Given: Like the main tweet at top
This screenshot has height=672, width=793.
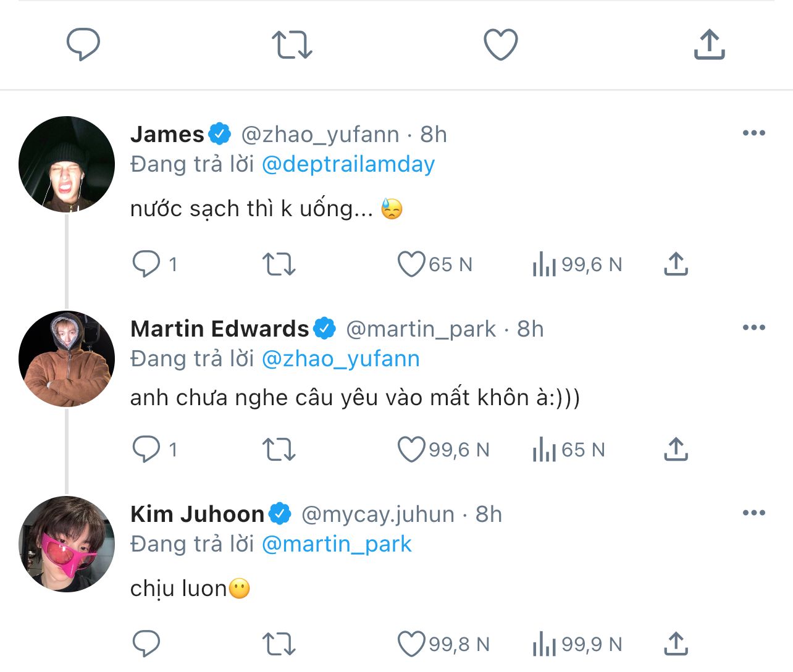Looking at the screenshot, I should click(500, 44).
